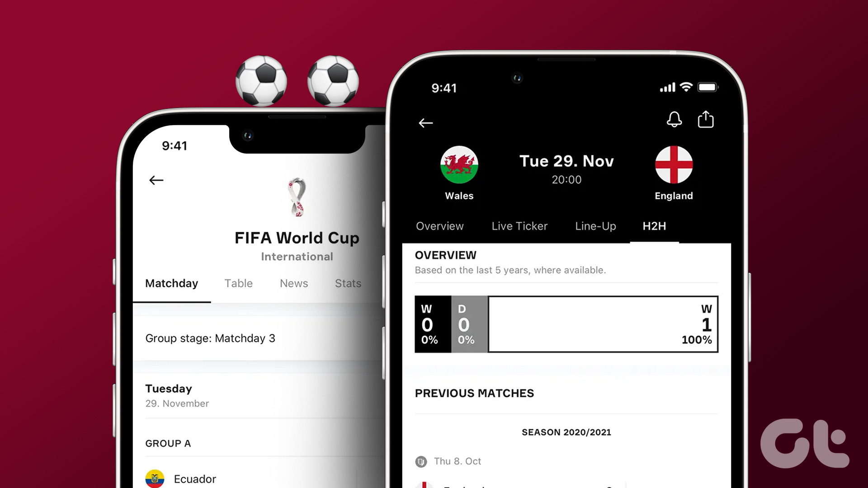Switch to the Overview tab
The width and height of the screenshot is (868, 488).
440,226
